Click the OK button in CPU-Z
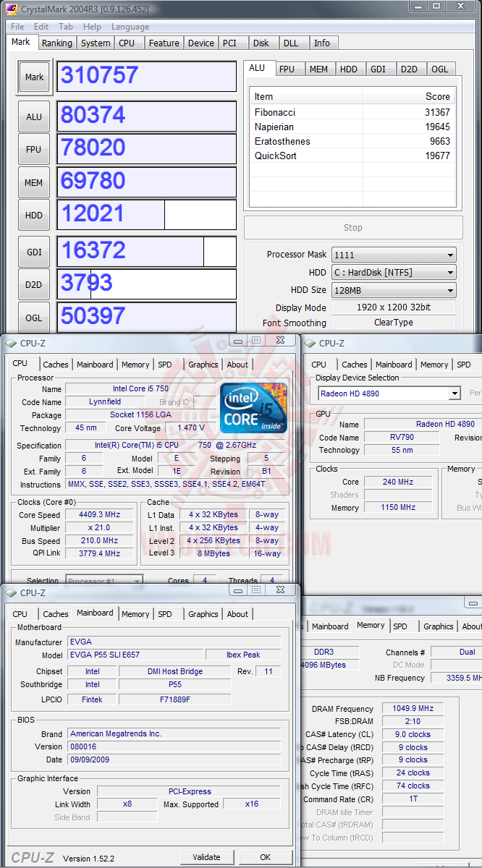This screenshot has width=482, height=868. pos(266,857)
